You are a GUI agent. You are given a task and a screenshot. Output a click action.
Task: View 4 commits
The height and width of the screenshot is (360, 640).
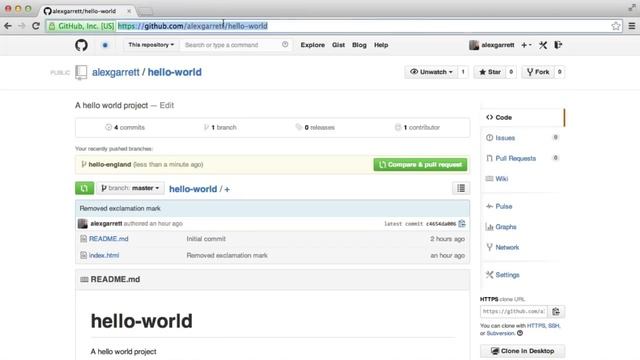click(x=125, y=127)
